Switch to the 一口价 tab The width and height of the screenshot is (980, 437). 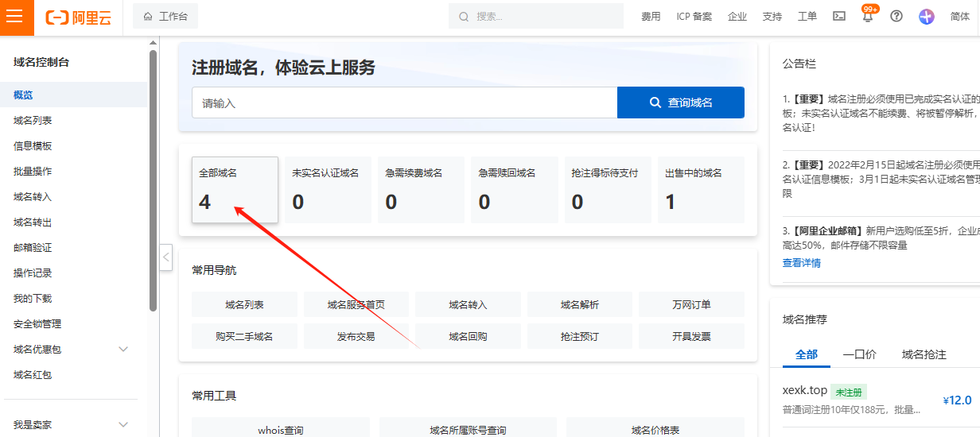(859, 354)
